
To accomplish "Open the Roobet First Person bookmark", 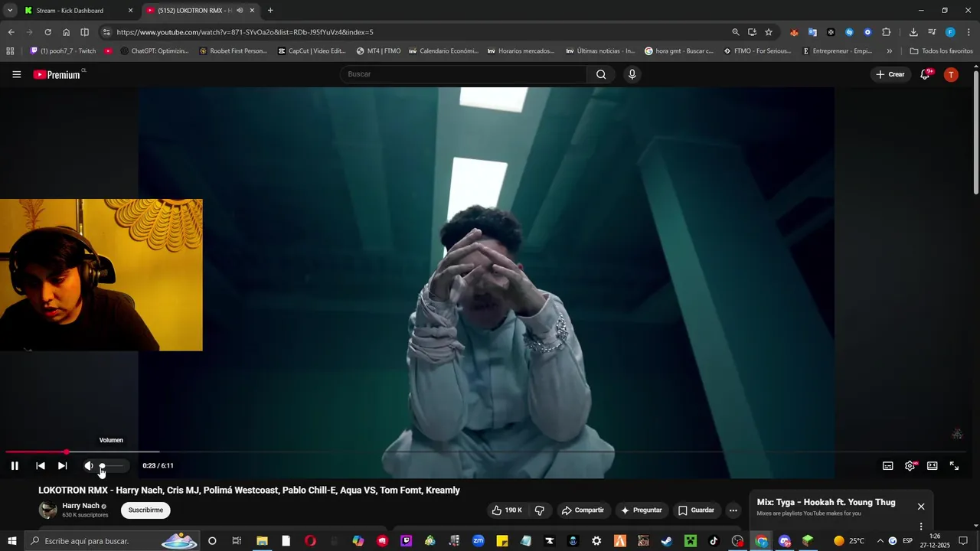I will pos(233,51).
